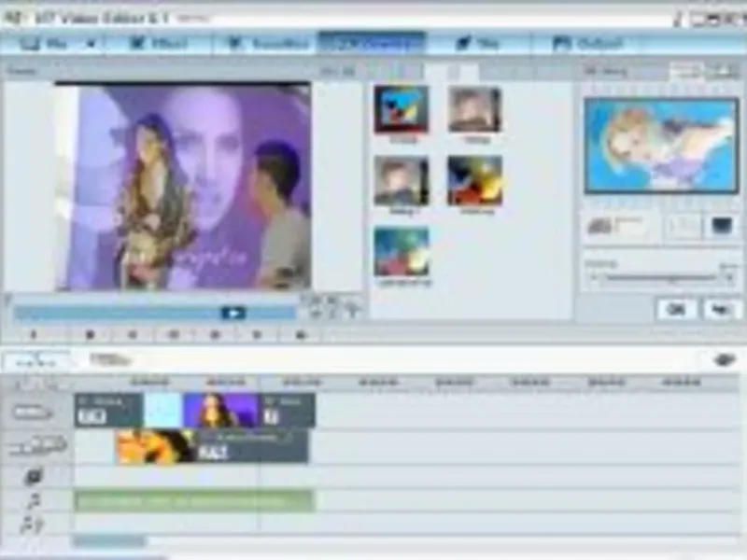Click the OK button in options panel
This screenshot has width=747, height=560.
click(676, 310)
